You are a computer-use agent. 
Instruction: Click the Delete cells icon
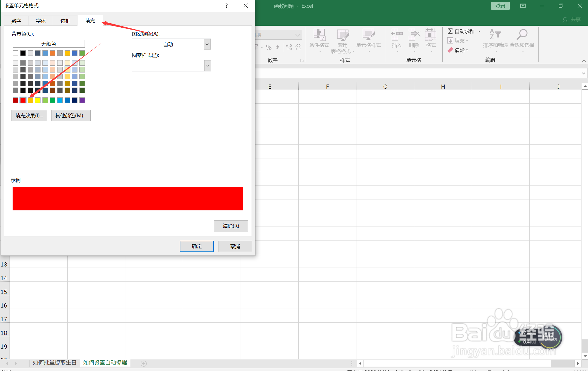(414, 35)
